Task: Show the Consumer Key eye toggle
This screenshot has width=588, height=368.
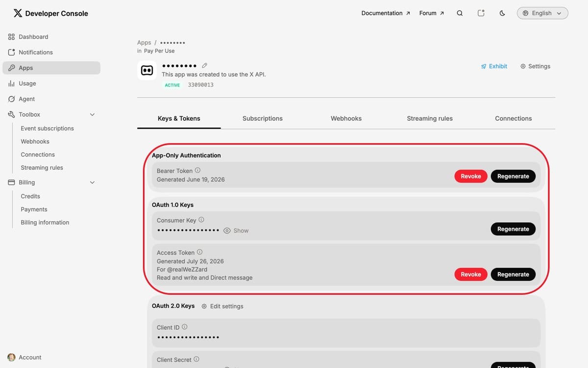Action: click(x=236, y=231)
